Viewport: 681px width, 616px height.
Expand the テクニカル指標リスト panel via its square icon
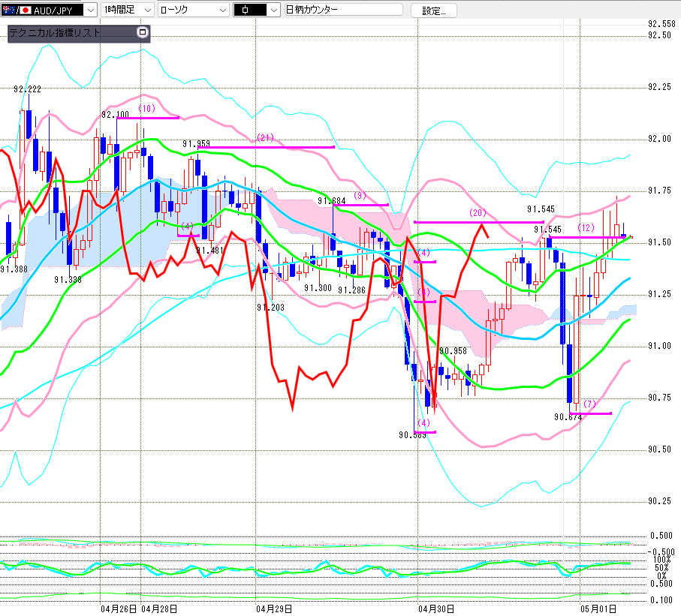[x=143, y=32]
